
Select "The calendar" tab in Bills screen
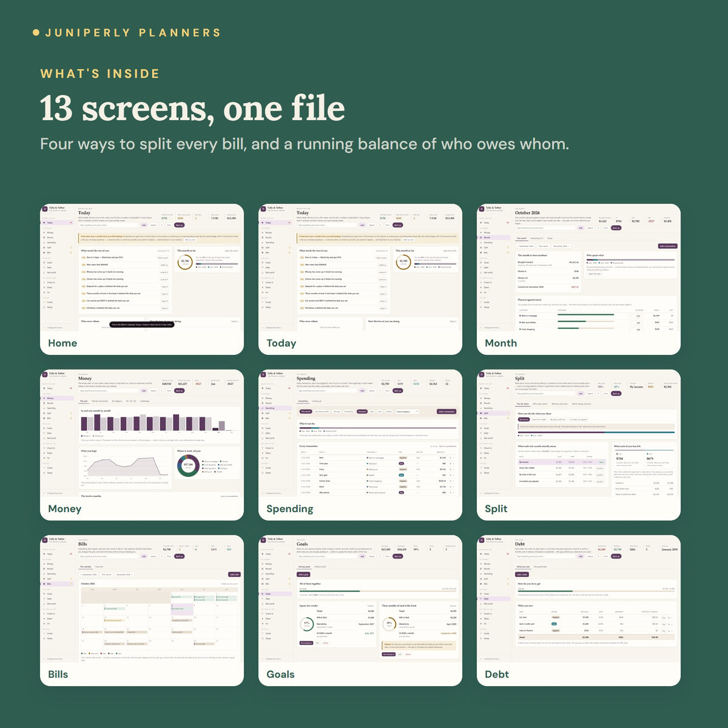(86, 567)
